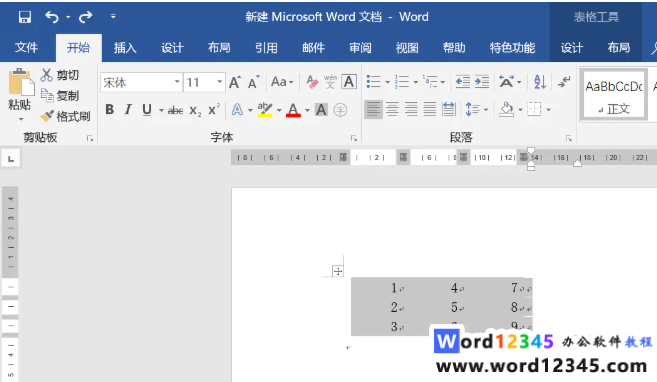Screen dimensions: 657x382
Task: Sort the selected table content
Action: [x=540, y=82]
